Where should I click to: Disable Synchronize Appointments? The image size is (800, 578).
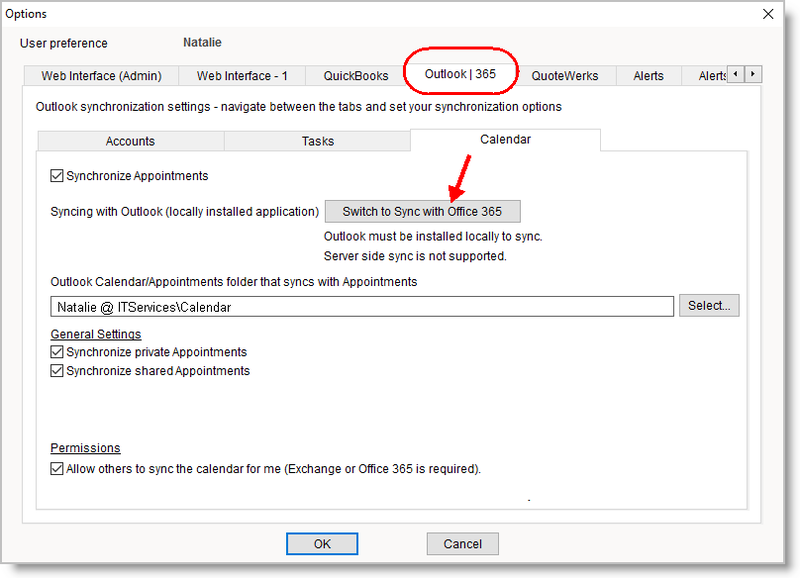[x=57, y=175]
